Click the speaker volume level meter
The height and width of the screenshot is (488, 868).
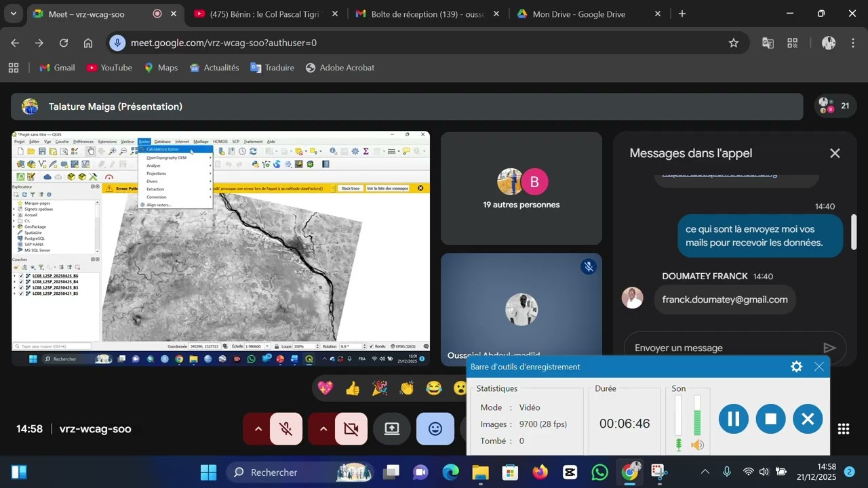click(x=696, y=415)
